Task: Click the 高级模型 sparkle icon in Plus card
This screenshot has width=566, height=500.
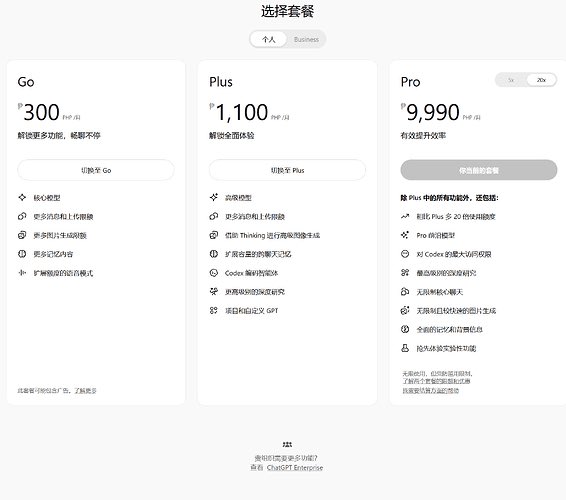Action: (214, 197)
